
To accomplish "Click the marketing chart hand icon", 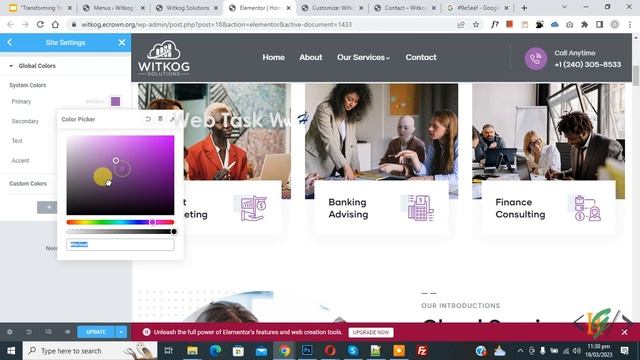I will click(253, 208).
